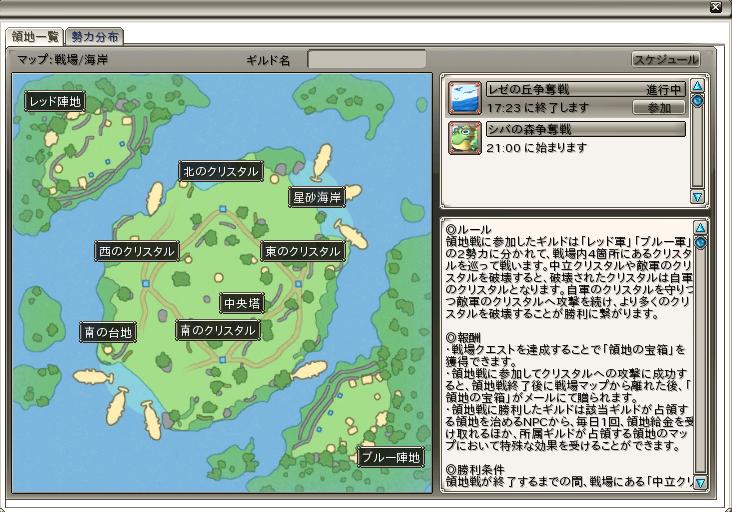This screenshot has width=732, height=512.
Task: Open the スケジュール schedule button
Action: coord(666,59)
